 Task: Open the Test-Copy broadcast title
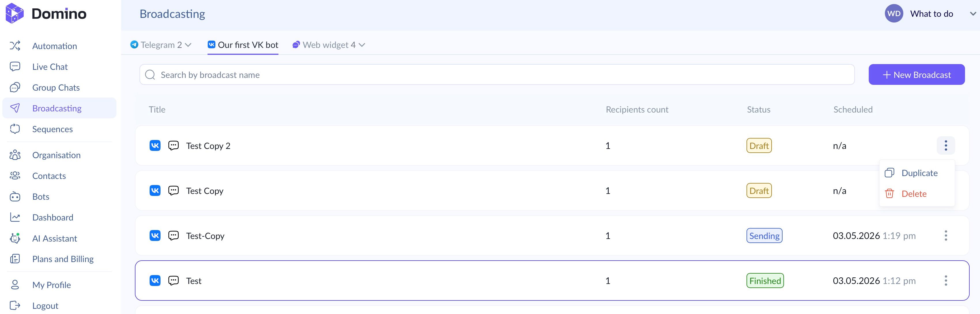pos(205,235)
